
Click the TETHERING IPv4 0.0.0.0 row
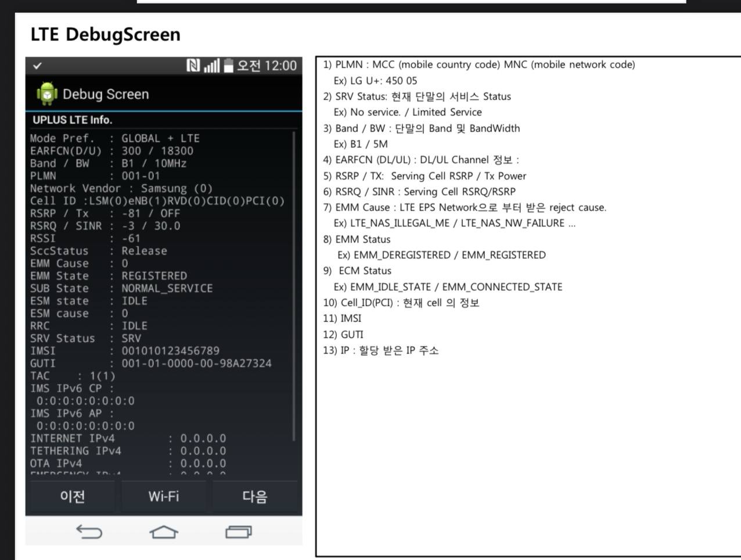(128, 451)
